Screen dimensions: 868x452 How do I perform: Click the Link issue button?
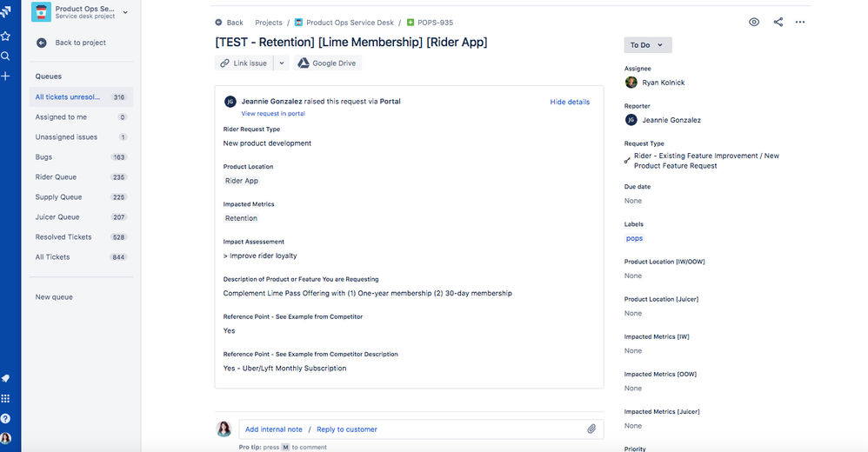pyautogui.click(x=244, y=63)
